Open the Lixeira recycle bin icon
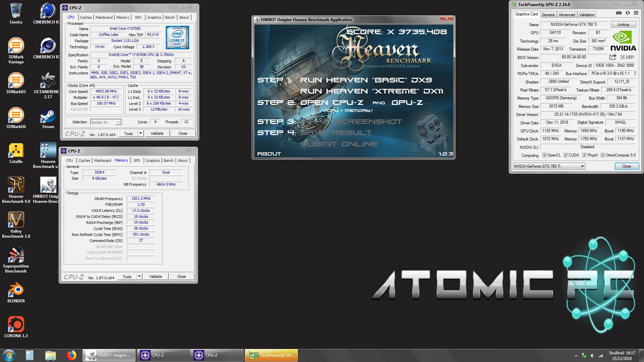 (x=16, y=13)
